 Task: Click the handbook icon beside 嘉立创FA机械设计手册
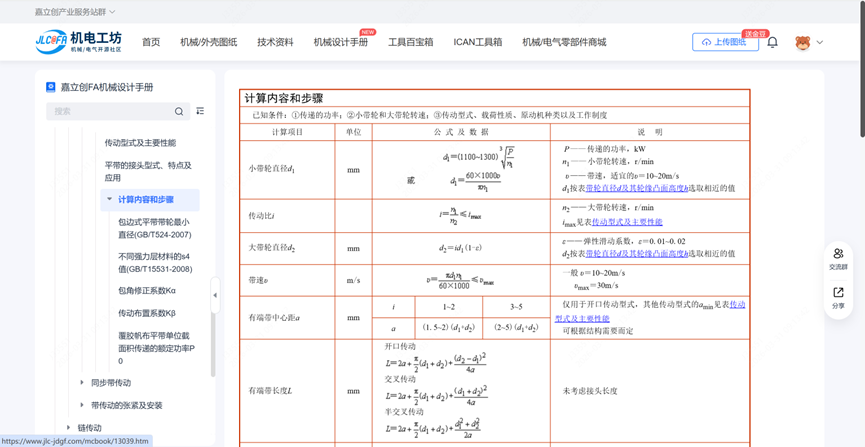[51, 87]
